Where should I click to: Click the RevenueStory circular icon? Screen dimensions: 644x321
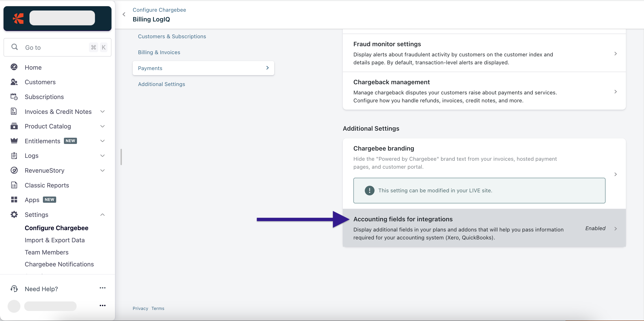click(x=14, y=170)
